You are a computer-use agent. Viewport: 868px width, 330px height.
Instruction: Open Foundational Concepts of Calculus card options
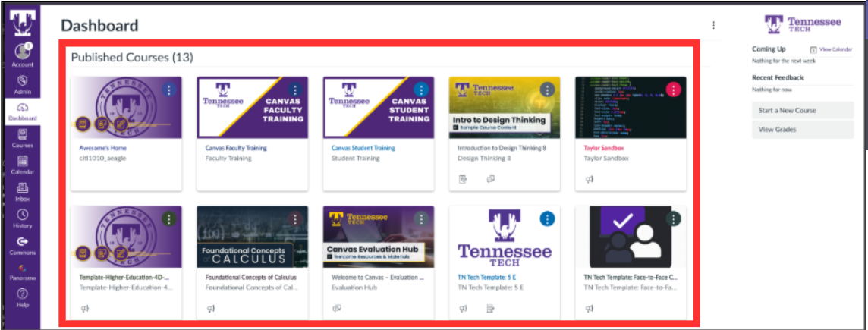[x=295, y=218]
